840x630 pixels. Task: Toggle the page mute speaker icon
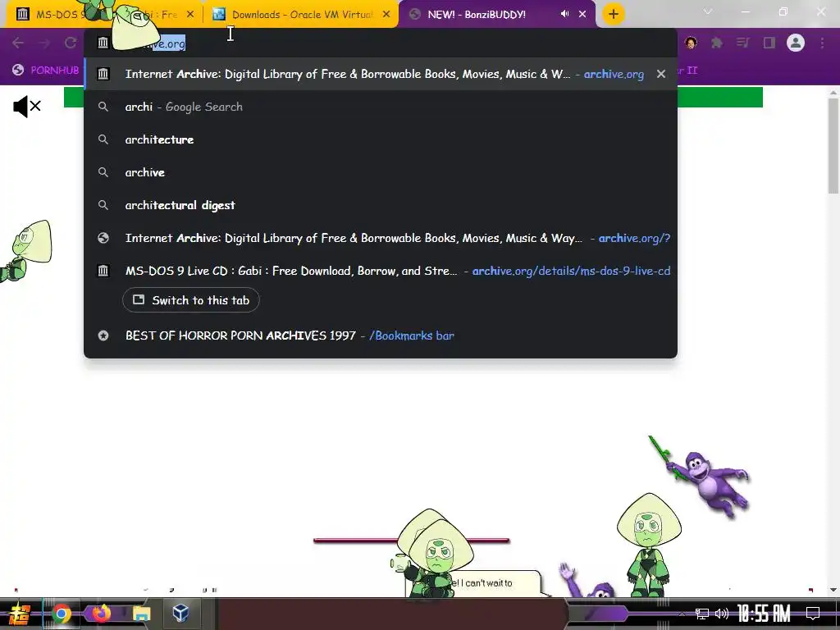[27, 107]
